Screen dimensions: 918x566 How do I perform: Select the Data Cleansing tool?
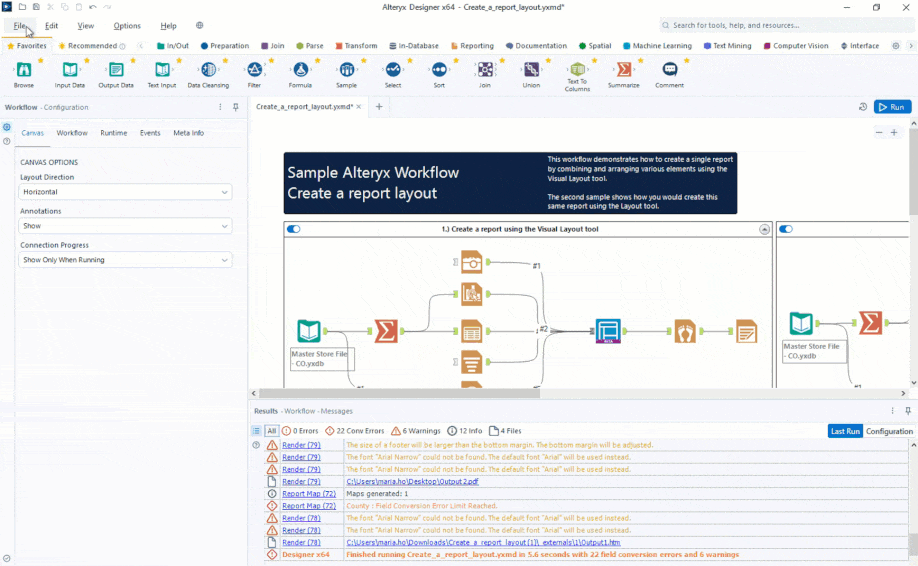208,70
